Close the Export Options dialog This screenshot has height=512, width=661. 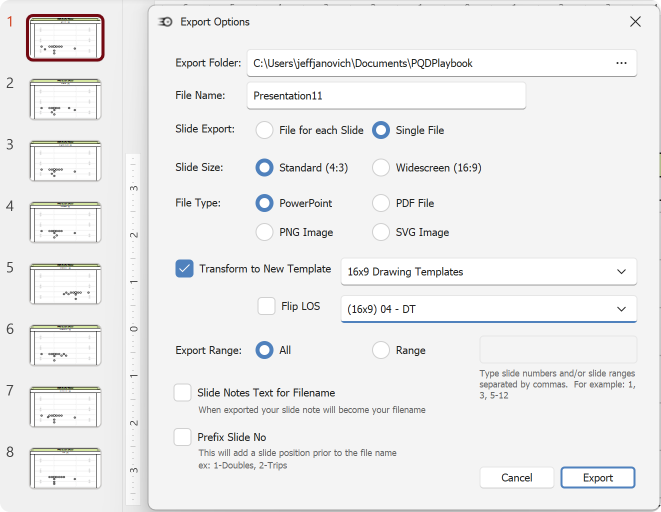635,21
